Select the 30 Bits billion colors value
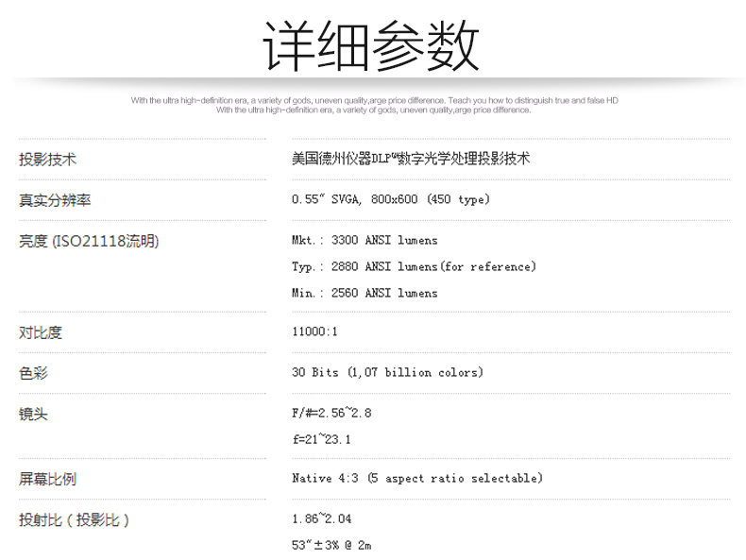746x560 pixels. (387, 373)
